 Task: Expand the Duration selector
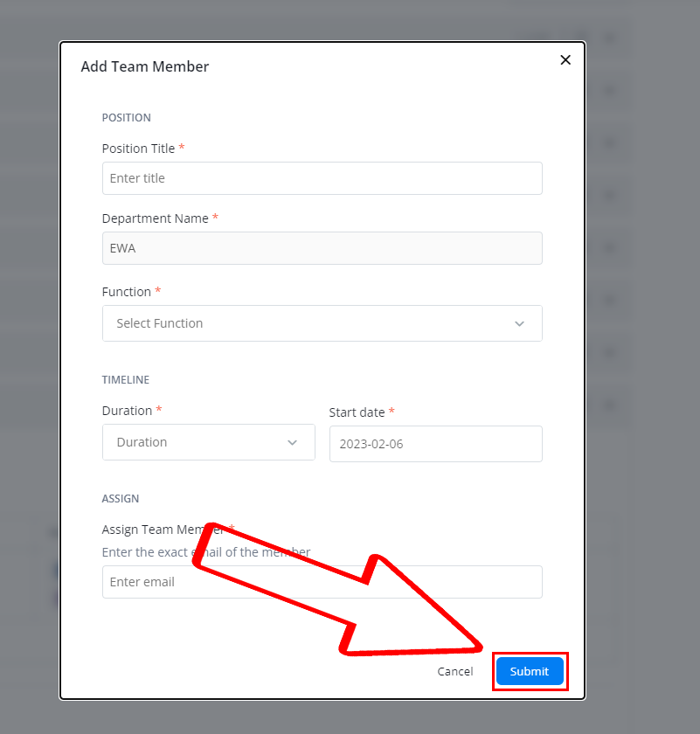click(208, 442)
